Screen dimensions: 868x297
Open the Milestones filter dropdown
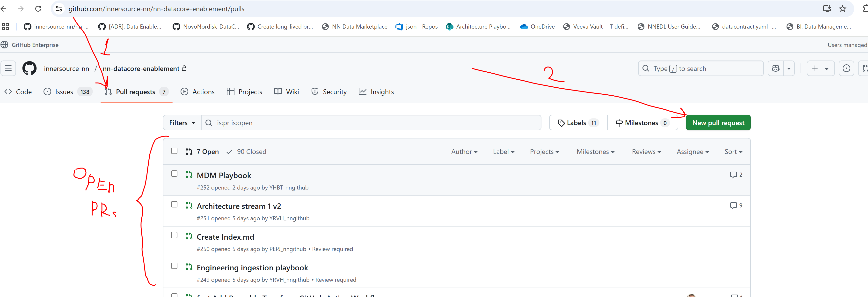[x=595, y=152]
